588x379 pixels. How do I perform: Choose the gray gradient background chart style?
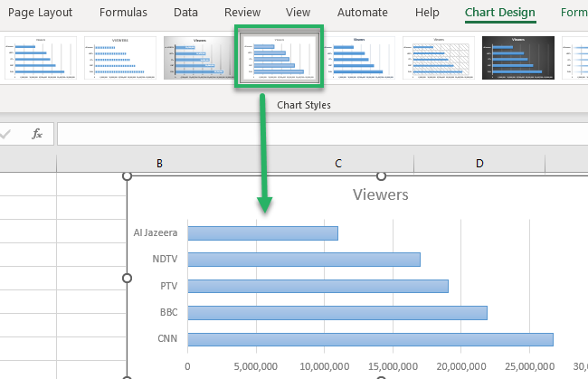[198, 57]
